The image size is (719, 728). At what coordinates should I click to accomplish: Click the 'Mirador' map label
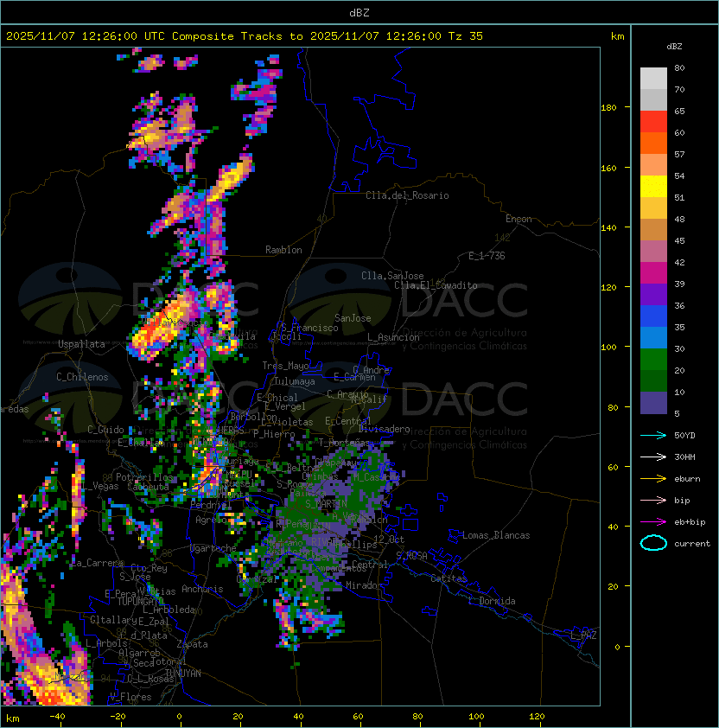(x=365, y=585)
